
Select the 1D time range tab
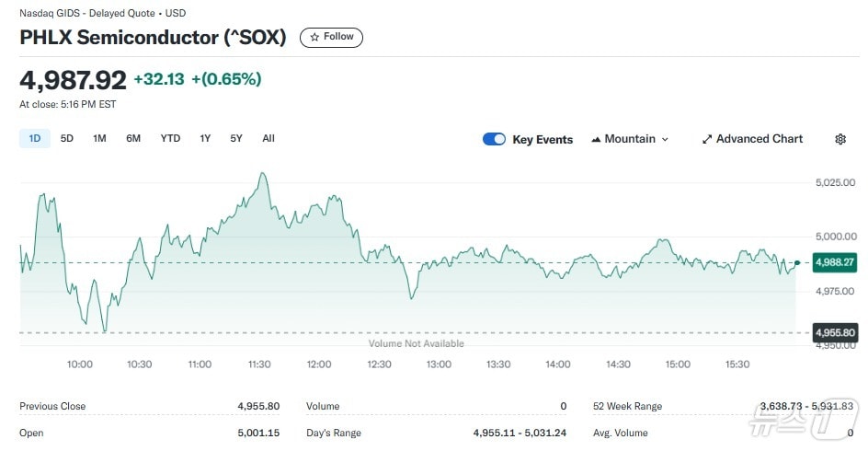click(35, 138)
